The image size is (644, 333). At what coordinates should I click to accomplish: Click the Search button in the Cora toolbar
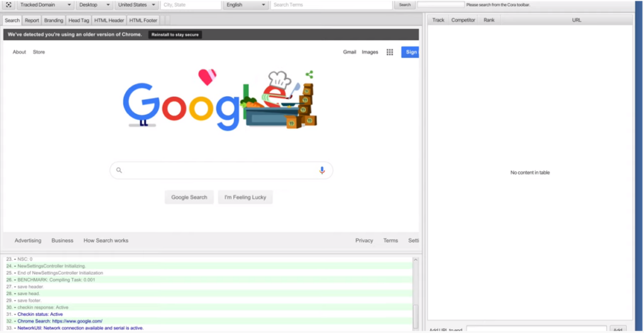point(404,5)
